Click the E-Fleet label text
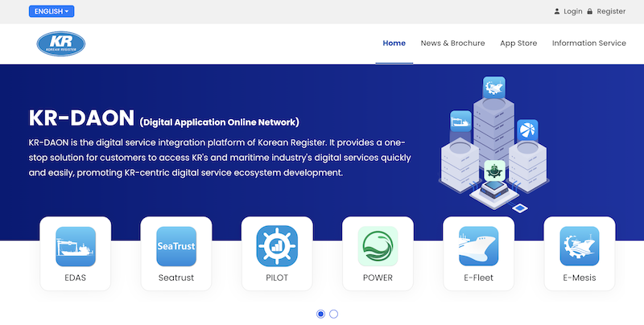Image resolution: width=644 pixels, height=325 pixels. click(478, 278)
